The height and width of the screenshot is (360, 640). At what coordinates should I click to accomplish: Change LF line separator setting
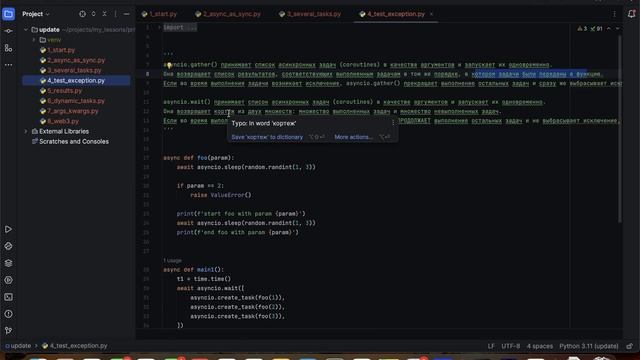coord(491,346)
